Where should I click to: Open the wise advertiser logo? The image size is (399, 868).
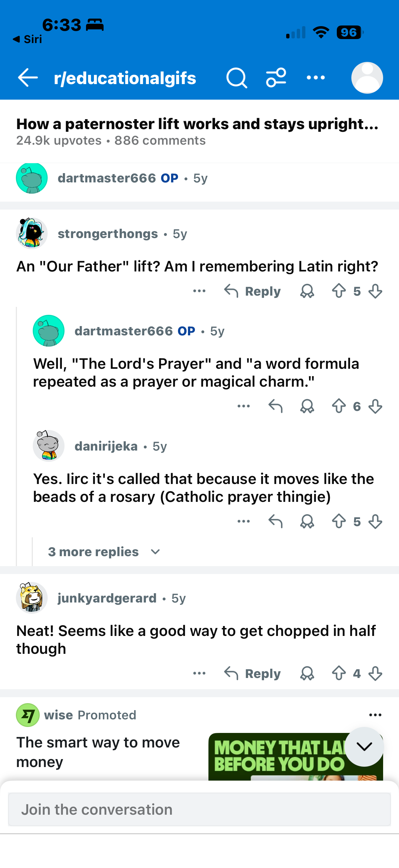coord(27,715)
